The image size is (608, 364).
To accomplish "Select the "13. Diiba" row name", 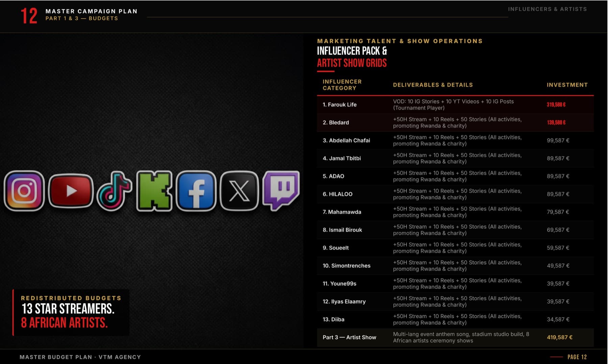I will pyautogui.click(x=333, y=319).
